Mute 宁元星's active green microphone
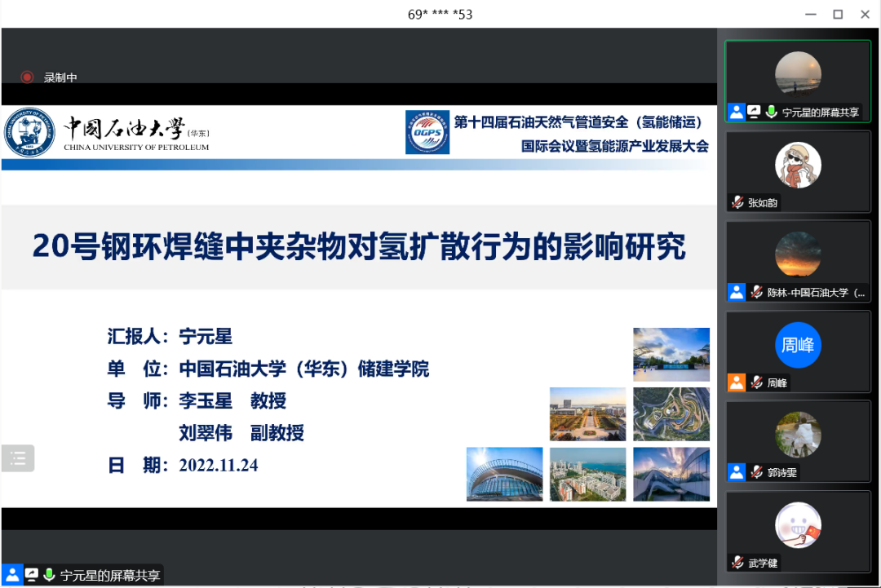Screen dimensions: 881x588 click(772, 112)
